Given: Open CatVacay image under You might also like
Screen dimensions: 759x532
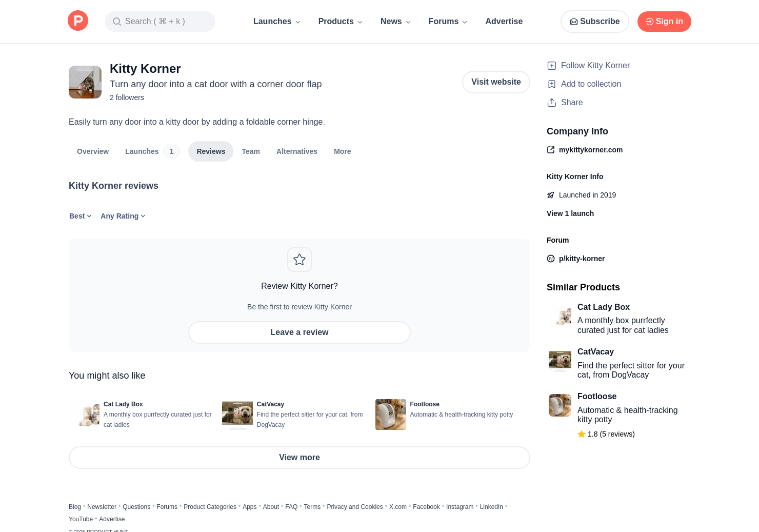Looking at the screenshot, I should click(x=237, y=415).
